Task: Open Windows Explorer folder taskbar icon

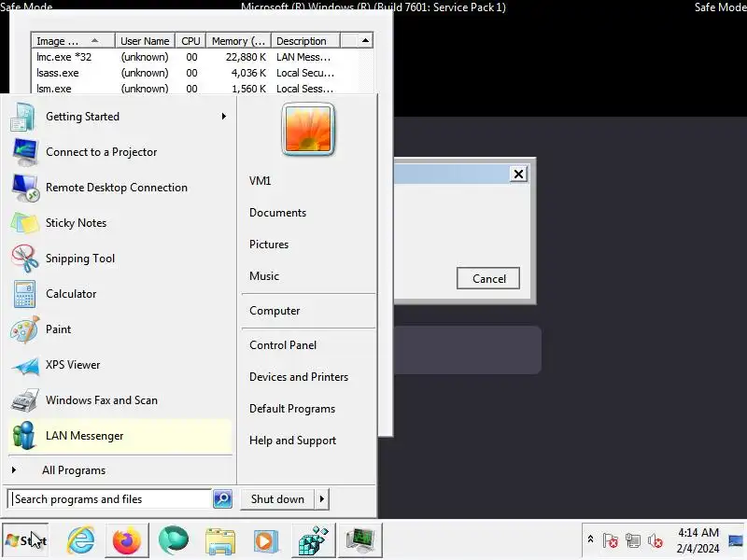Action: pos(220,541)
